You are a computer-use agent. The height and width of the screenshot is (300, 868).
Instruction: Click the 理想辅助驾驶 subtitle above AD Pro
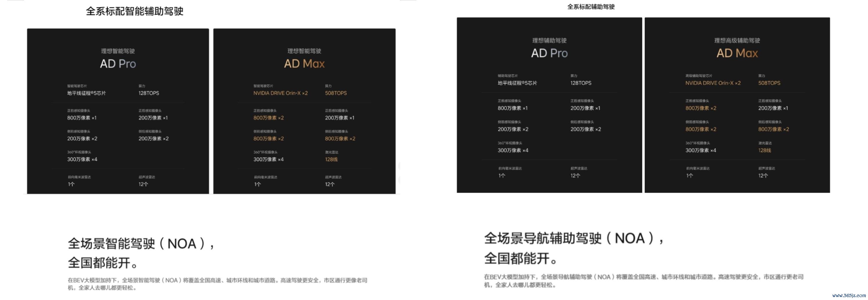549,40
